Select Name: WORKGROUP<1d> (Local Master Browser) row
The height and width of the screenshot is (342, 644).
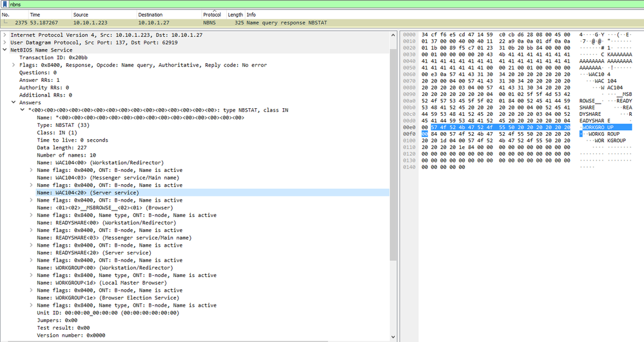point(102,283)
